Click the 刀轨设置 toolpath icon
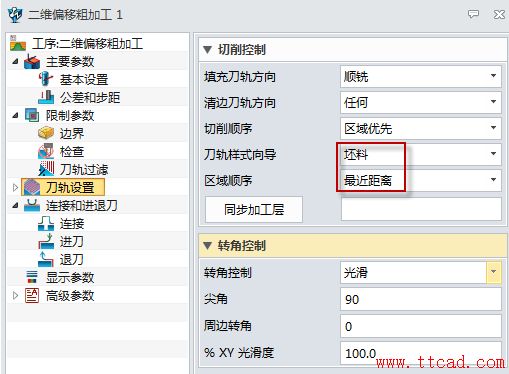 tap(32, 187)
